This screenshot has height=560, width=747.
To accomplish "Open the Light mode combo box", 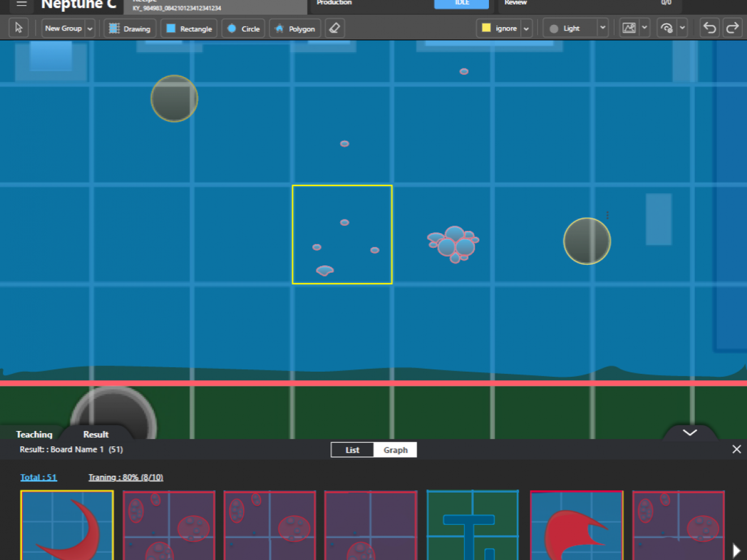I will point(576,28).
